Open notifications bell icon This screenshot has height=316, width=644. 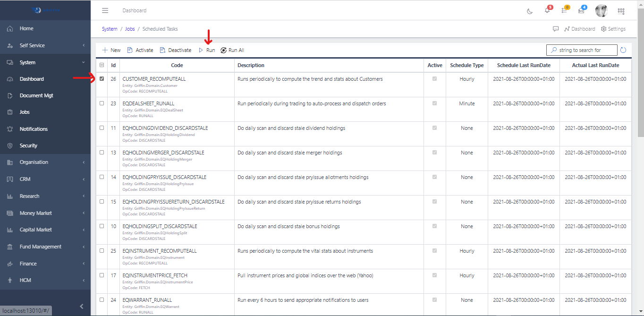[547, 10]
